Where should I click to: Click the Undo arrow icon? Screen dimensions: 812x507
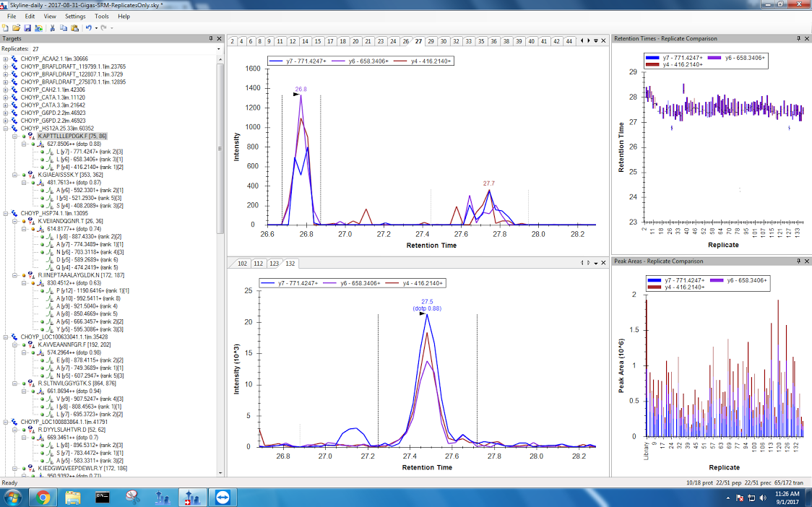pos(88,27)
